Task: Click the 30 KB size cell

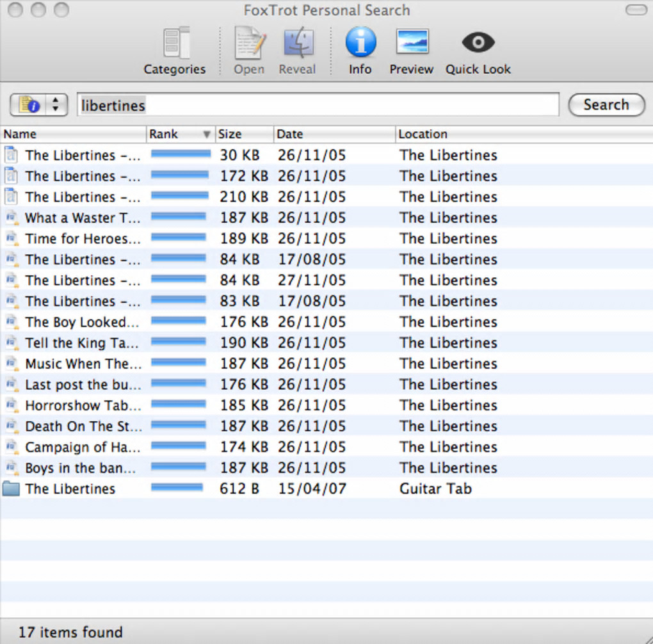Action: point(239,155)
